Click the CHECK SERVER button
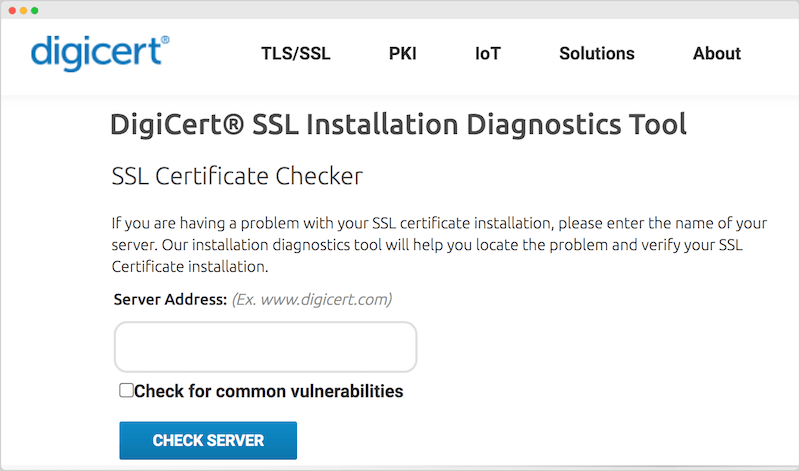The image size is (800, 471). tap(208, 440)
